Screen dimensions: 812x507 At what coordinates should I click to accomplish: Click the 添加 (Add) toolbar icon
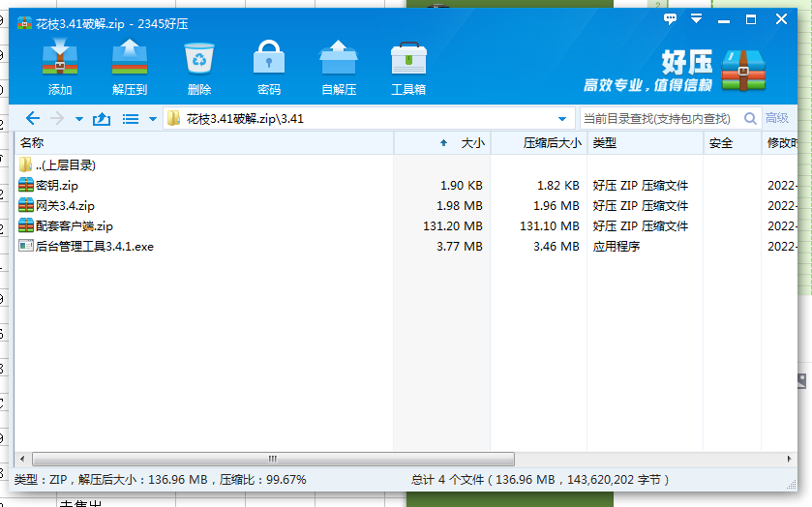click(60, 57)
